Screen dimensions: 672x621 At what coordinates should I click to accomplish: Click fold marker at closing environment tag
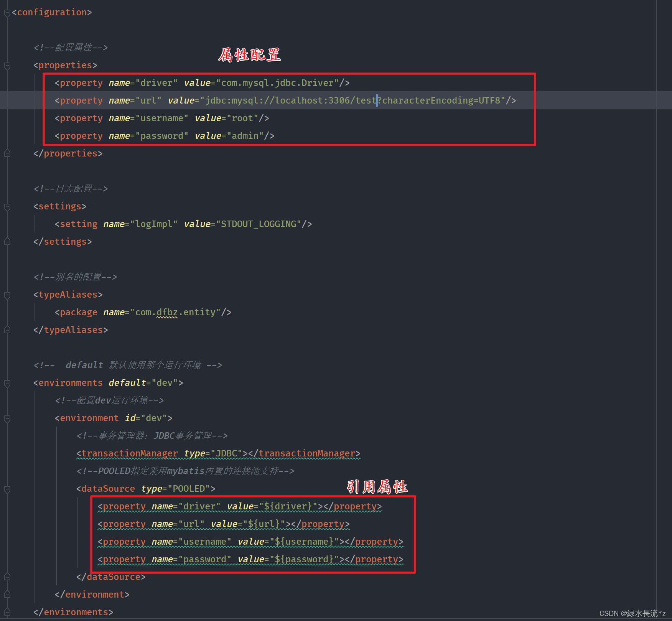[x=7, y=595]
